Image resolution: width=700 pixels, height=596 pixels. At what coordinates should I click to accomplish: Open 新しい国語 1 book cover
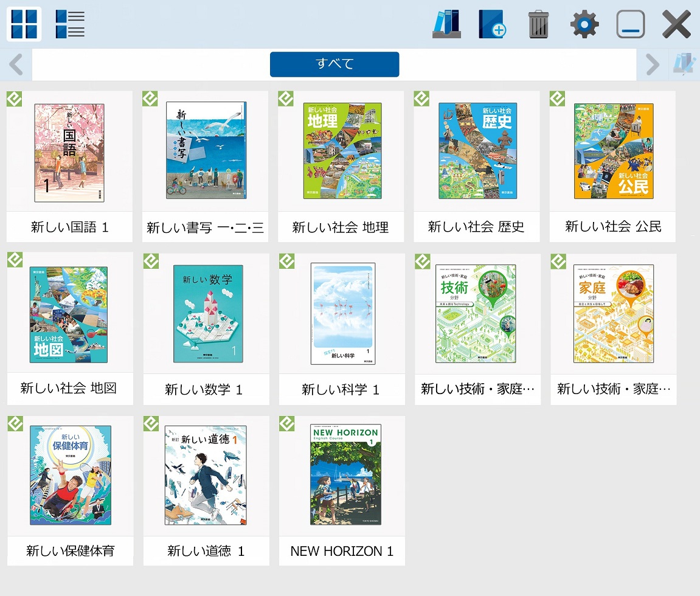(69, 153)
